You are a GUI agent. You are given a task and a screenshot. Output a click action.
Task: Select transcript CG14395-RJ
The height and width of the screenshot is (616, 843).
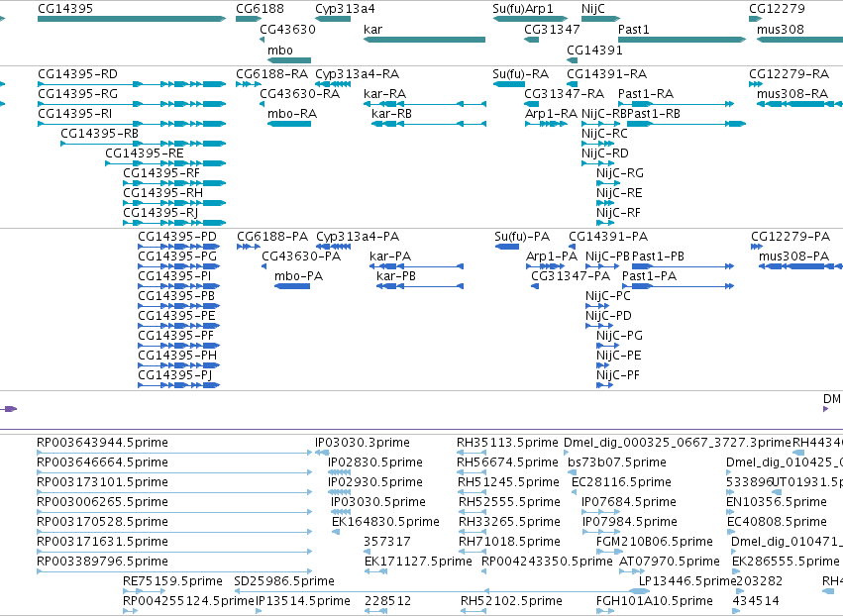[160, 212]
